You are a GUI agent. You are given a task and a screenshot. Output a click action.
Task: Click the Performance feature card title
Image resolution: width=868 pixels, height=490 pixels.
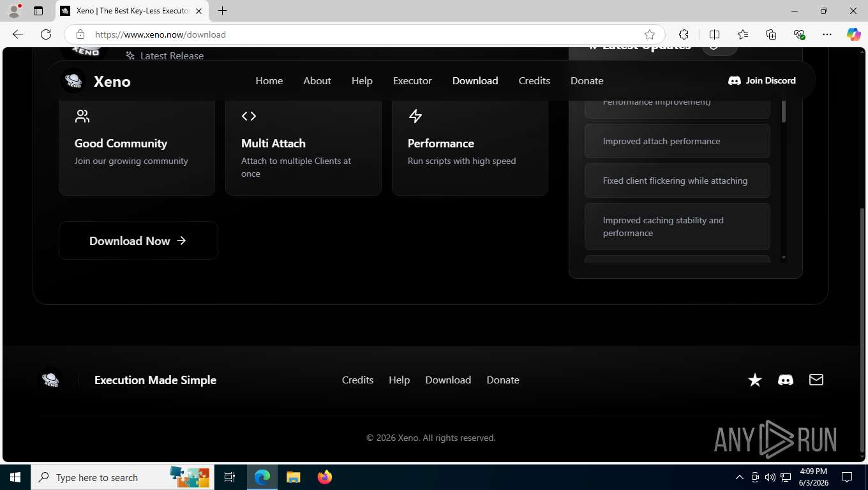click(x=441, y=144)
